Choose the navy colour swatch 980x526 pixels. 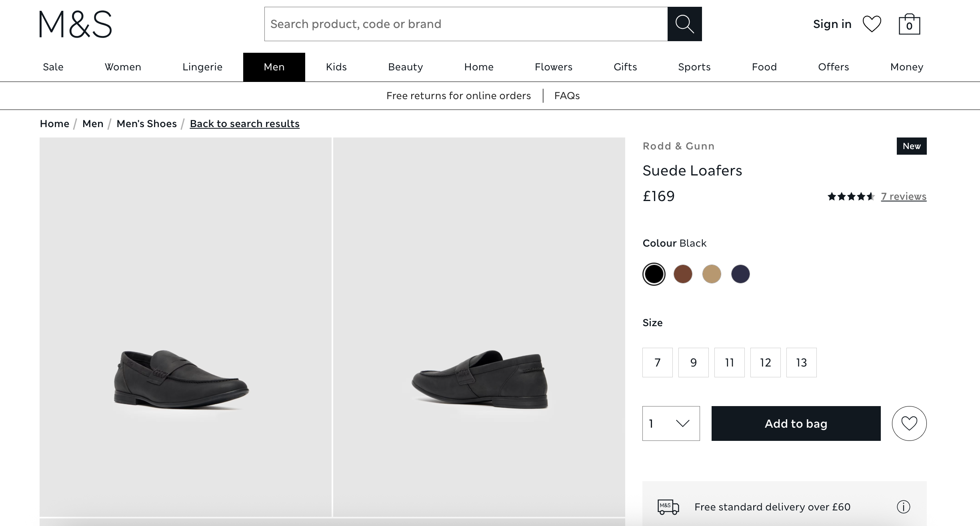coord(740,274)
